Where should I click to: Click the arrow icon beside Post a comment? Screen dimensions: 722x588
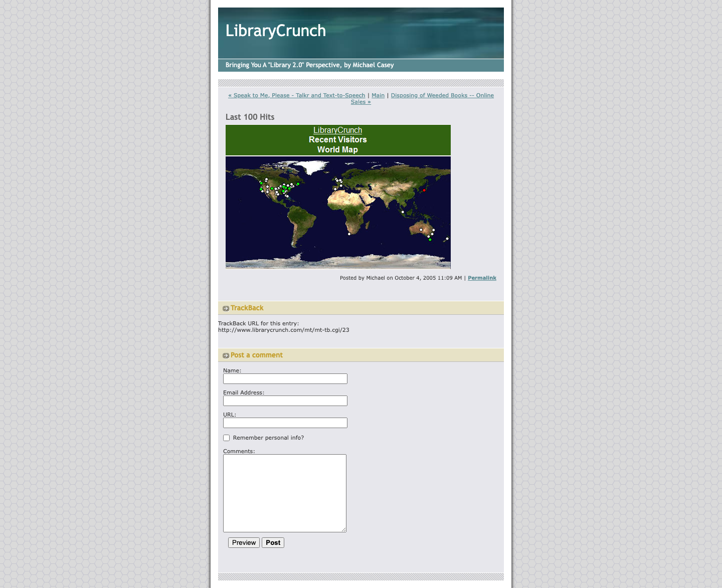(x=226, y=355)
